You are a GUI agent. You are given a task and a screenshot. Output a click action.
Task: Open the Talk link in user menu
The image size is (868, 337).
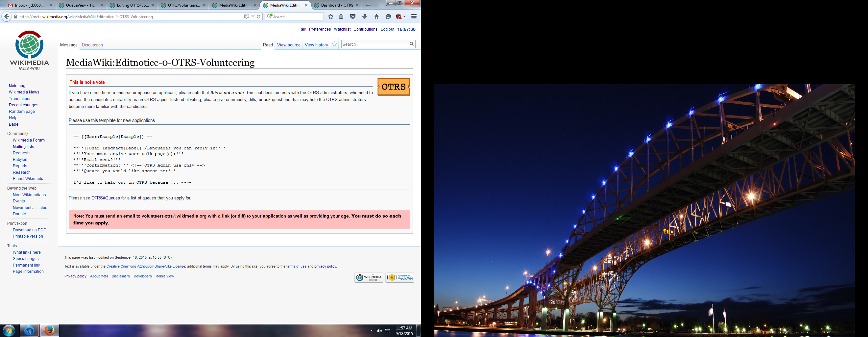[302, 29]
